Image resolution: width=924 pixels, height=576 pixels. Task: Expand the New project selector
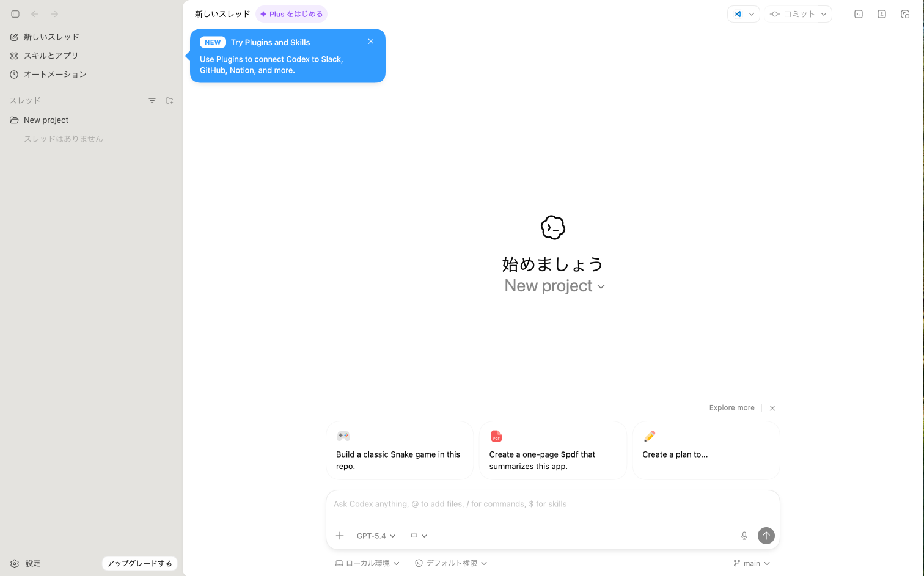coord(553,285)
